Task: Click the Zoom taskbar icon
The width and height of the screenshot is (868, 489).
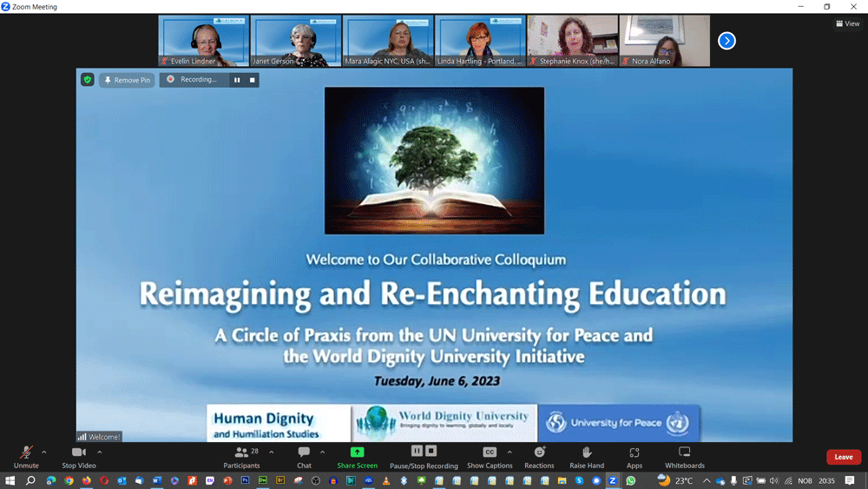Action: (613, 480)
